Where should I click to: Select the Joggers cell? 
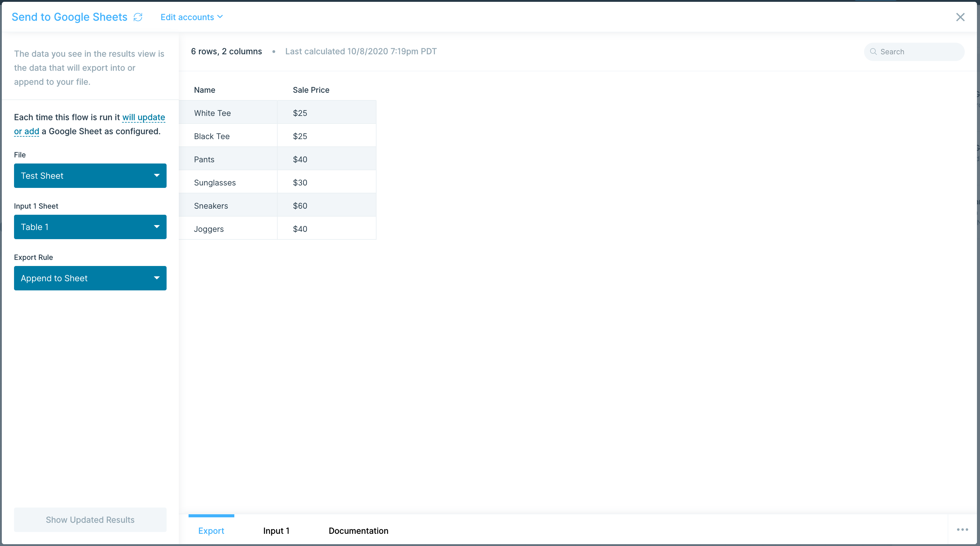(x=228, y=229)
